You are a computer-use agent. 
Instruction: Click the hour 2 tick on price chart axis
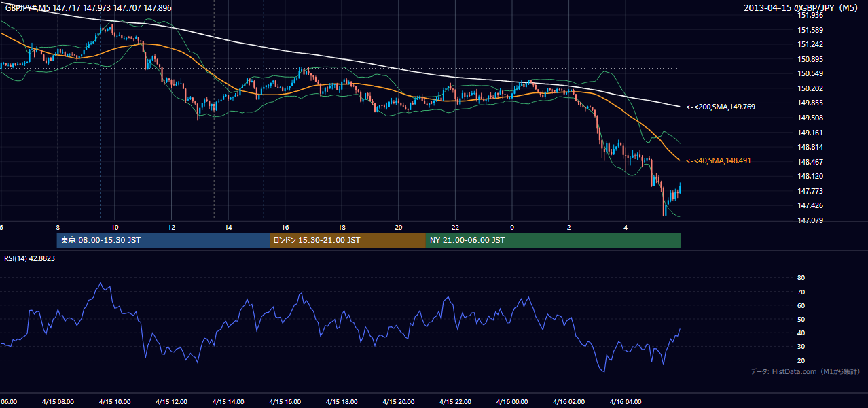569,227
